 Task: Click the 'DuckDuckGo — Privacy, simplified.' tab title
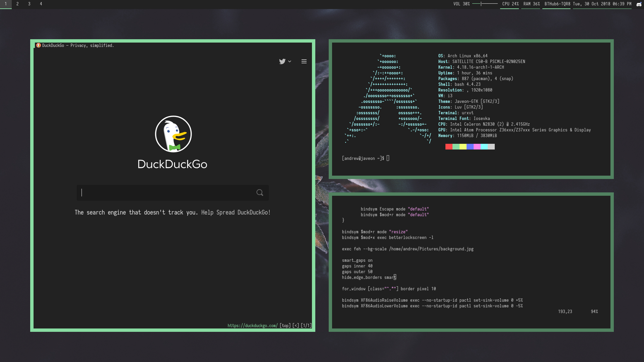(x=78, y=46)
